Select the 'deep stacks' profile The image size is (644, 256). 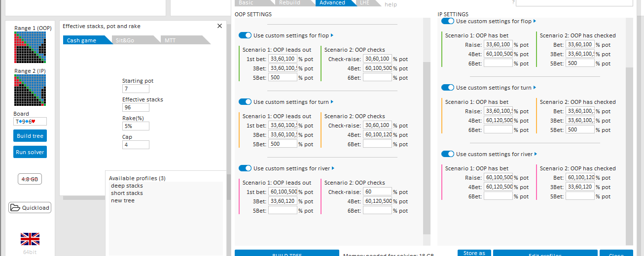127,186
